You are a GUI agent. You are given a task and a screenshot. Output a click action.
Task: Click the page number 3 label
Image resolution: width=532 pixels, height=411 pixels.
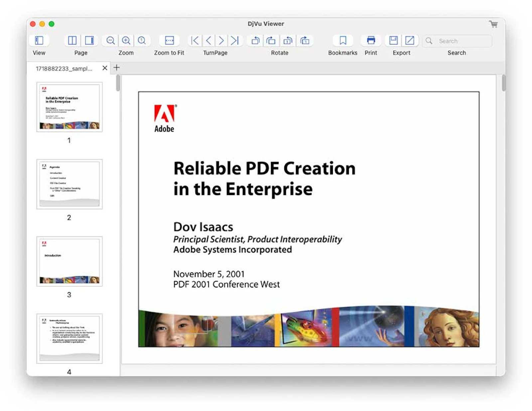click(69, 295)
